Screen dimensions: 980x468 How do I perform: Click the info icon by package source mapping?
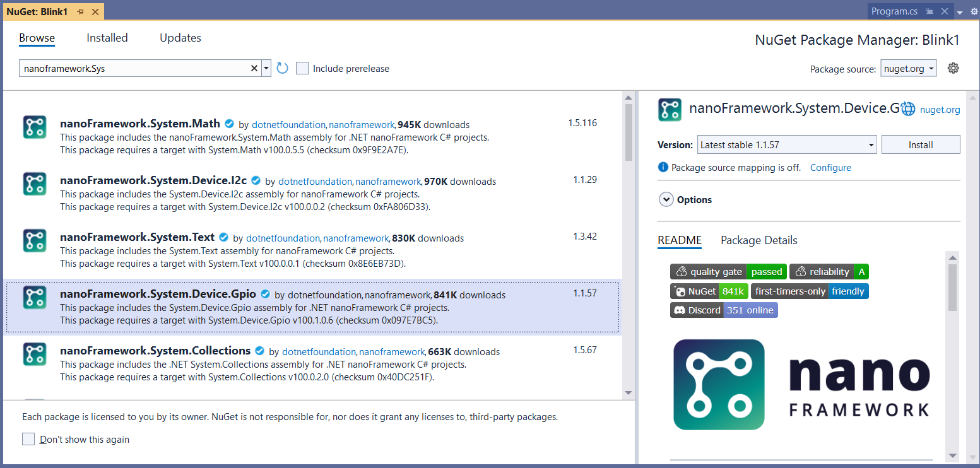click(x=663, y=168)
